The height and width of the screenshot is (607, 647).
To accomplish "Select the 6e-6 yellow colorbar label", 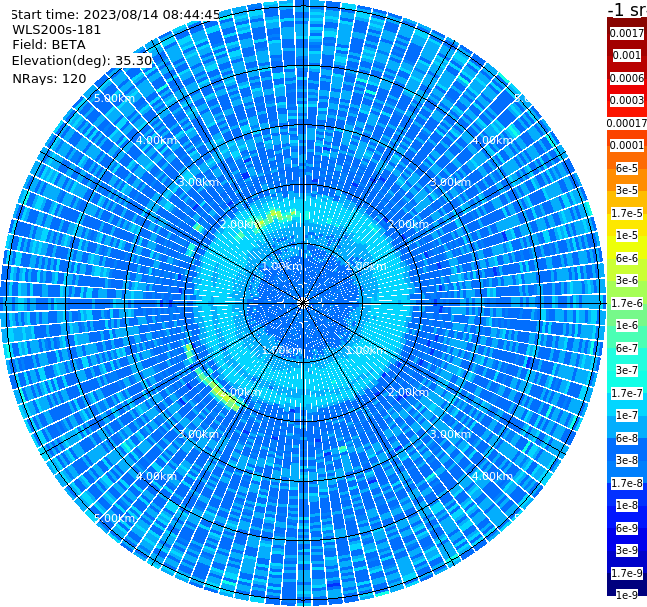I will [626, 258].
